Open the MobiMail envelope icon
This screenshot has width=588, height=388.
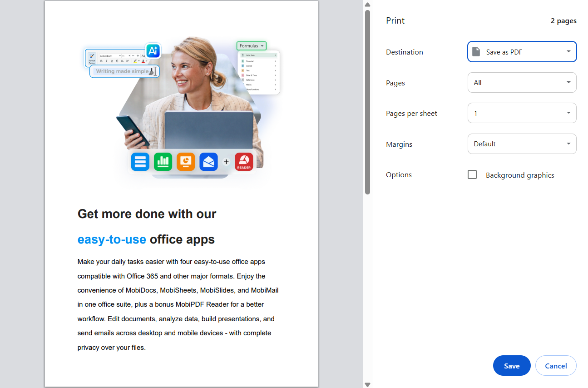[208, 161]
